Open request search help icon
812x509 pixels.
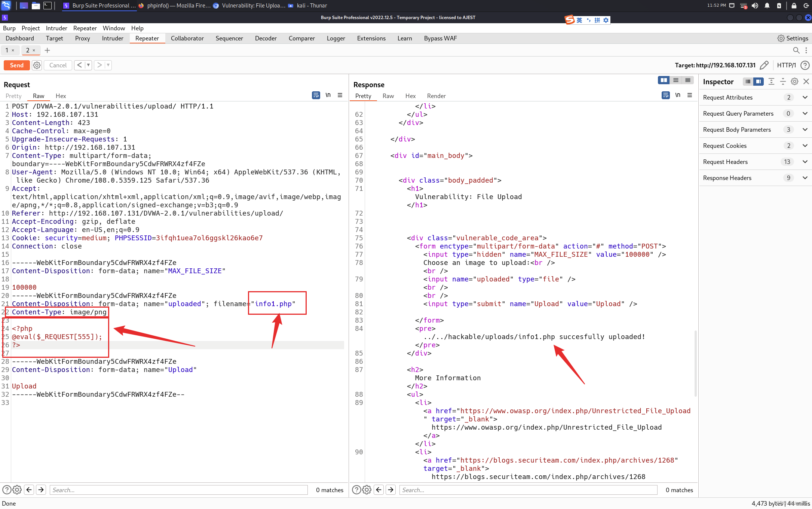tap(7, 490)
